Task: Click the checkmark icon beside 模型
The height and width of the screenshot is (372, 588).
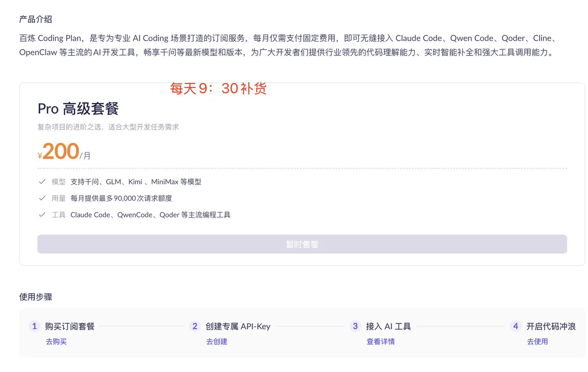Action: pyautogui.click(x=42, y=182)
